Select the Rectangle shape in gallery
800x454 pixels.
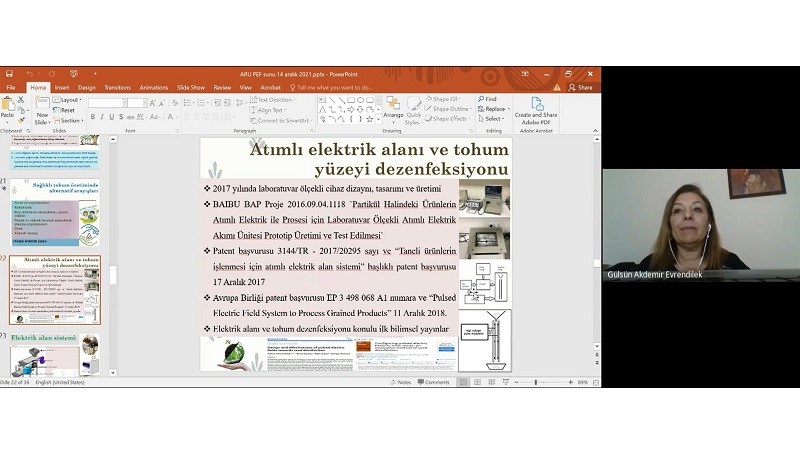tap(351, 100)
